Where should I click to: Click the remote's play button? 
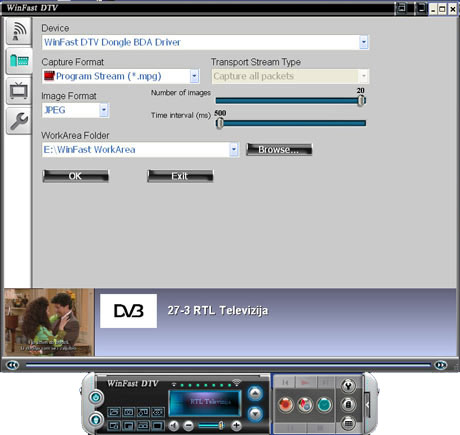tap(305, 382)
